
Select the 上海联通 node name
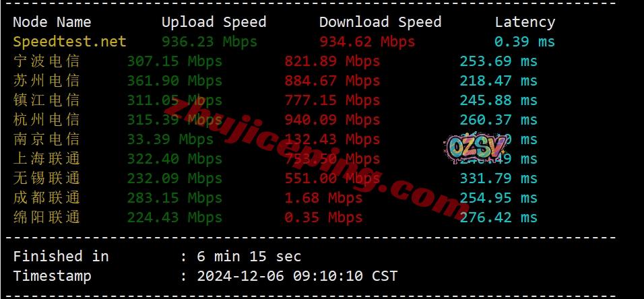pyautogui.click(x=46, y=159)
